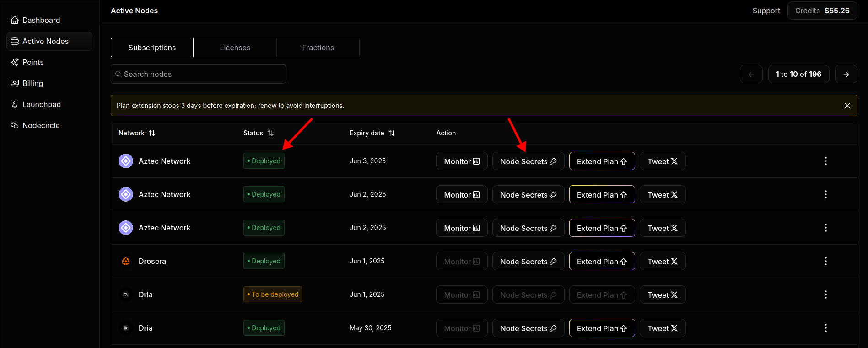
Task: Go to previous page with left arrow
Action: [751, 74]
